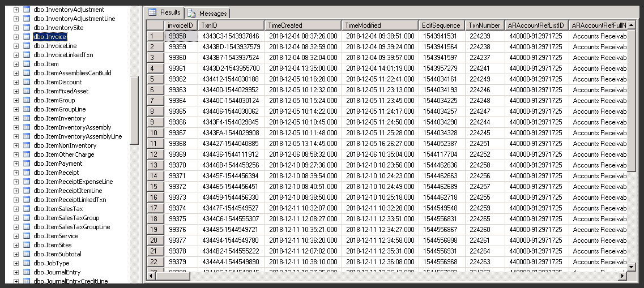Screen dimensions: 644x288
Task: Click the table icon next to dbo.InventoryAdjustment
Action: coord(26,10)
